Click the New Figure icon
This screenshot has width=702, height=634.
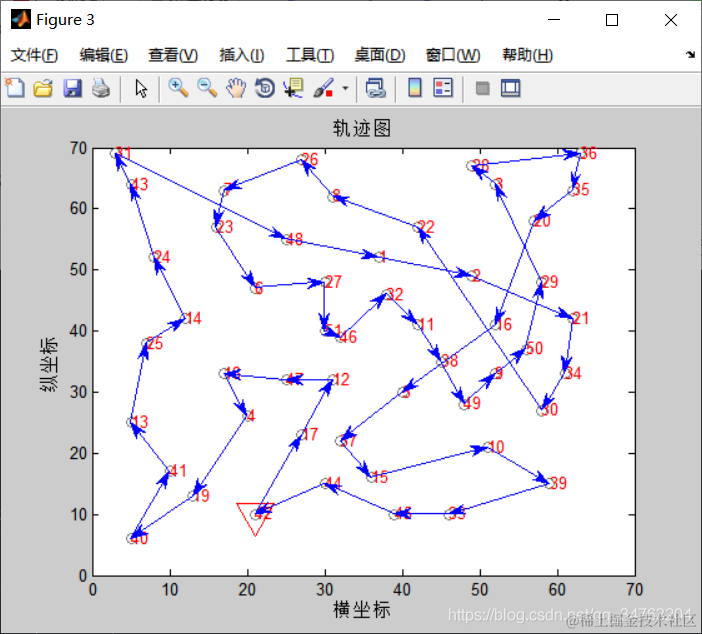[15, 88]
